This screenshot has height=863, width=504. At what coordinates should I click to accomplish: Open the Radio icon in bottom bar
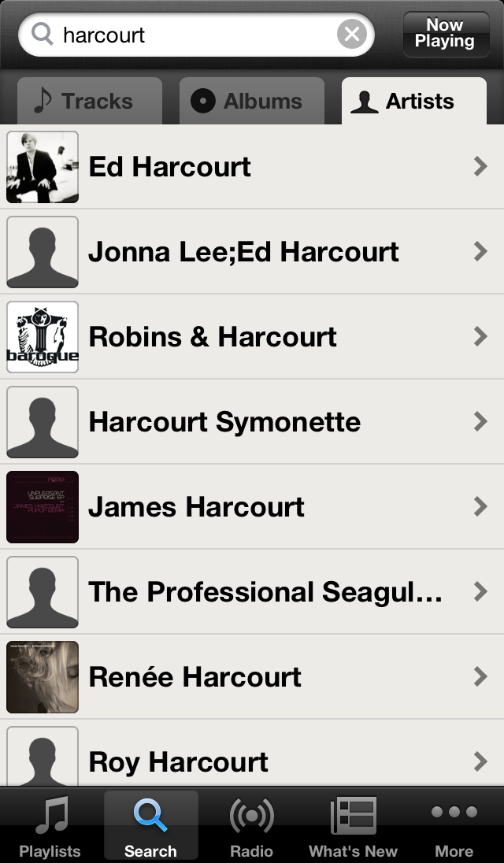point(251,817)
